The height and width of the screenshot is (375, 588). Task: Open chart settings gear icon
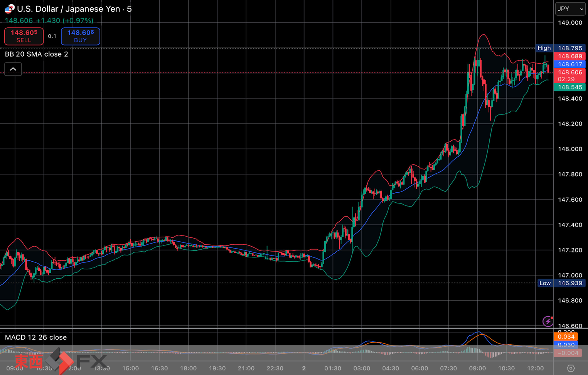pos(571,368)
